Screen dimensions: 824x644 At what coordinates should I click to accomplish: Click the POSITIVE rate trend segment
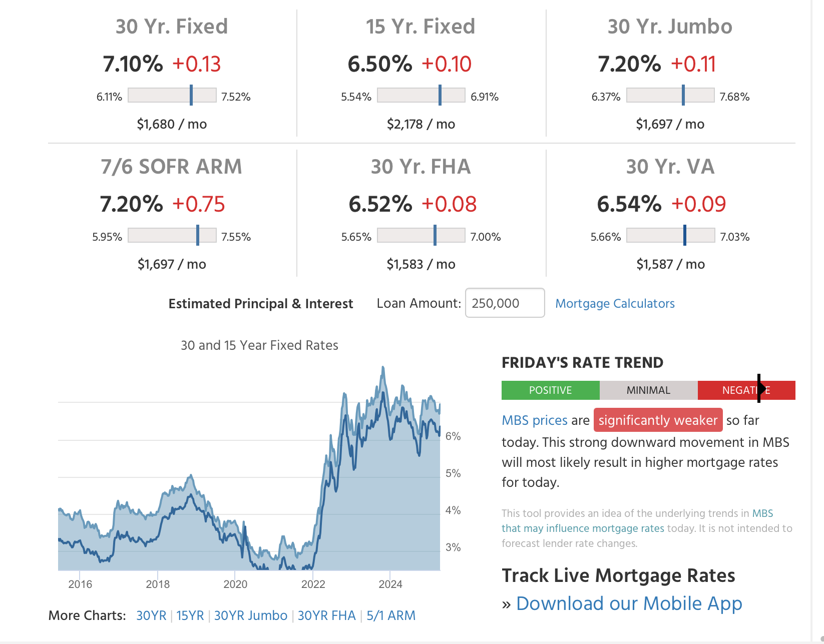[x=550, y=390]
